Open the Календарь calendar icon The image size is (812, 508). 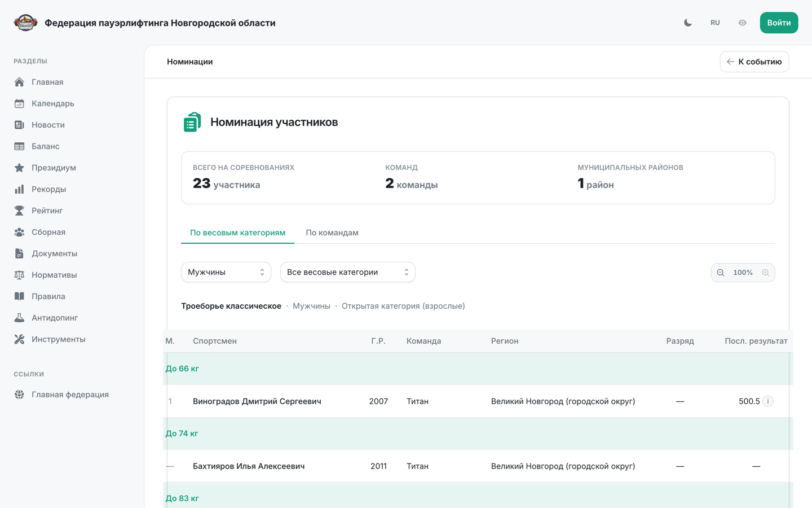click(19, 103)
